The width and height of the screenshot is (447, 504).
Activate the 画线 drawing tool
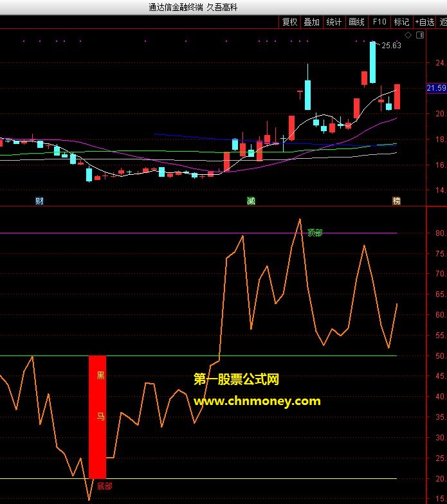pos(356,22)
